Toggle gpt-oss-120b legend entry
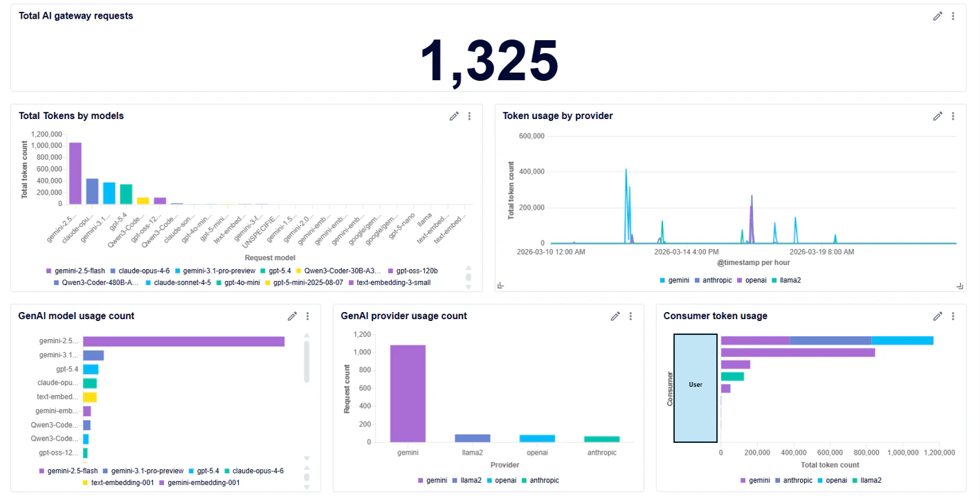 (x=412, y=271)
